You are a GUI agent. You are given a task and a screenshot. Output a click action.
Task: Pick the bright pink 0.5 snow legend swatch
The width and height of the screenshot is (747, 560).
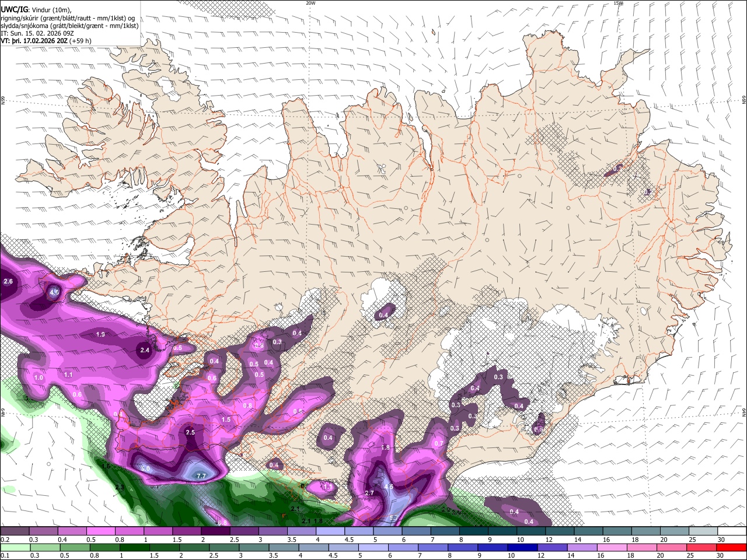point(100,531)
